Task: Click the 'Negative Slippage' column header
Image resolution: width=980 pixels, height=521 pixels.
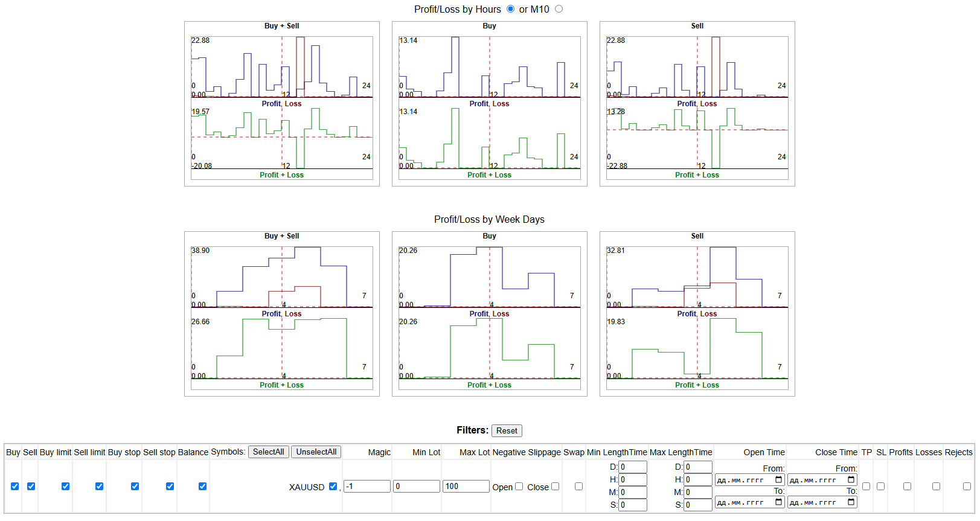Action: pos(527,452)
